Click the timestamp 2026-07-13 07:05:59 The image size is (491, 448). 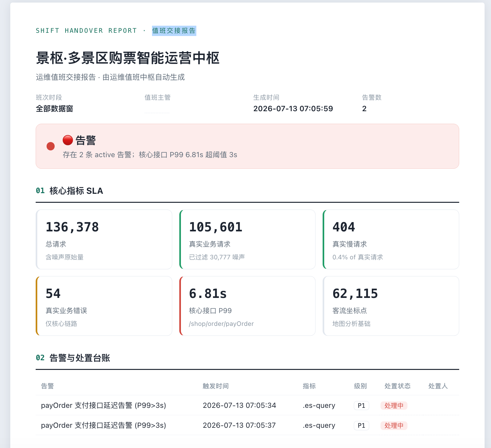click(293, 109)
